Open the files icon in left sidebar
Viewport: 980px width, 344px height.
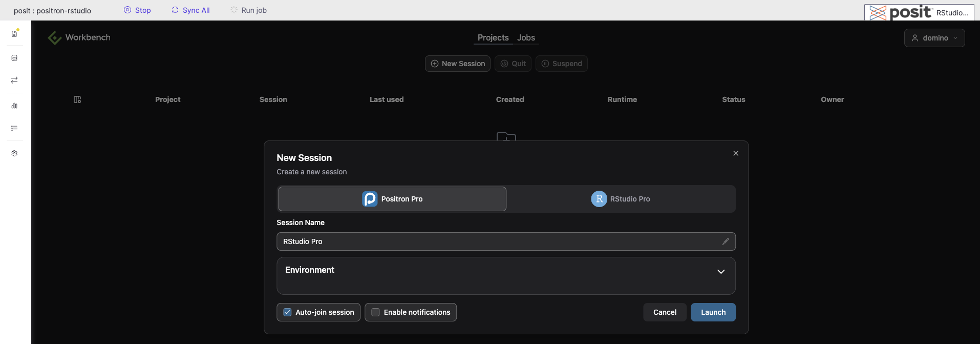click(x=14, y=34)
